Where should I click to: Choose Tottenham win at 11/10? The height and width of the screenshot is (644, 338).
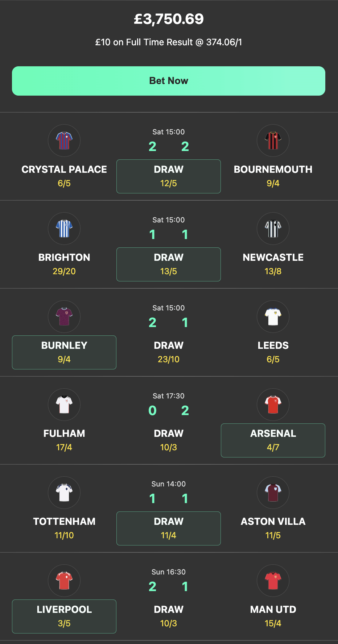[64, 528]
